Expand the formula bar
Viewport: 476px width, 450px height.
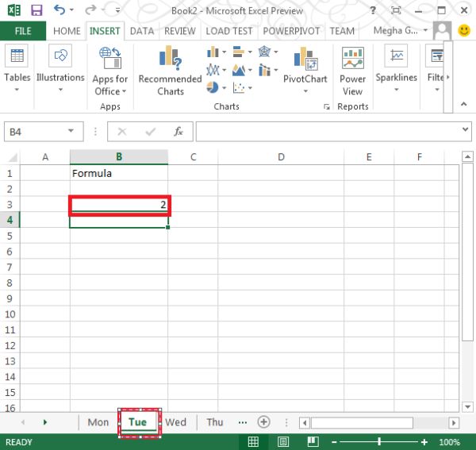click(x=465, y=129)
